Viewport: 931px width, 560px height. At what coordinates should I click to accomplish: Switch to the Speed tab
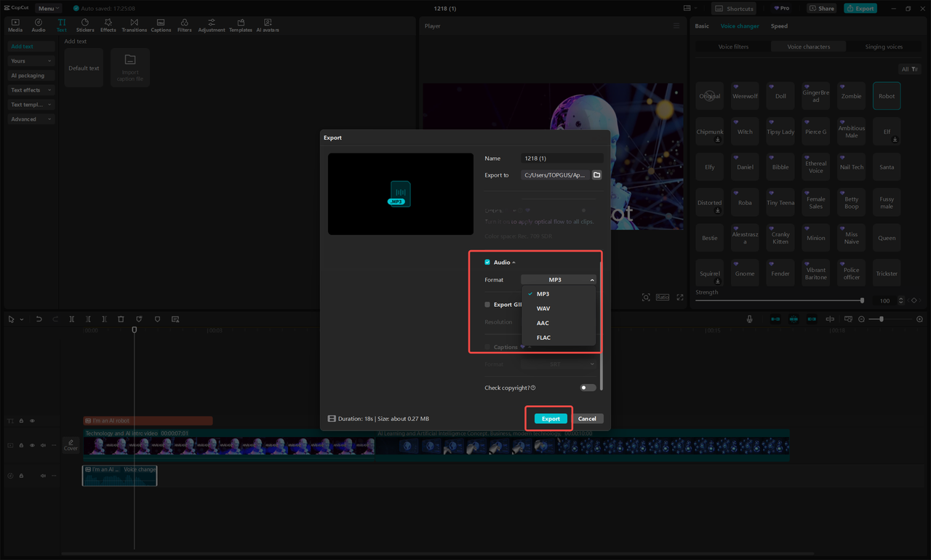pyautogui.click(x=778, y=25)
